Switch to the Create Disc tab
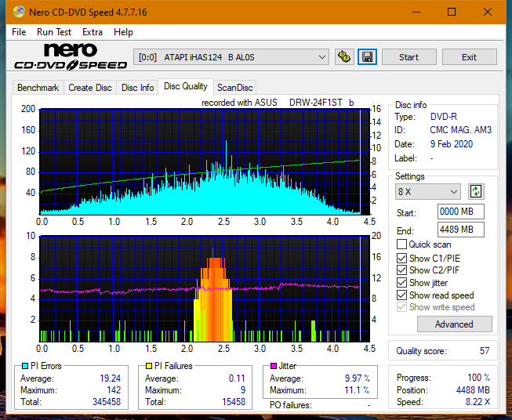This screenshot has width=512, height=420. click(x=90, y=88)
